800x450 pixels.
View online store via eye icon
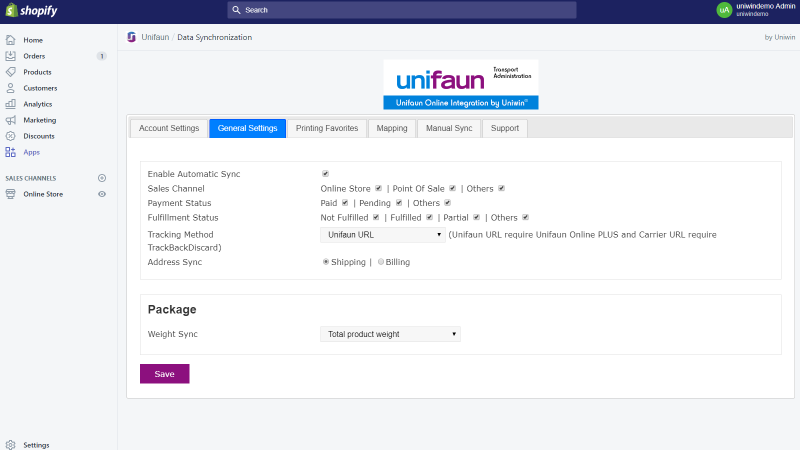(102, 194)
